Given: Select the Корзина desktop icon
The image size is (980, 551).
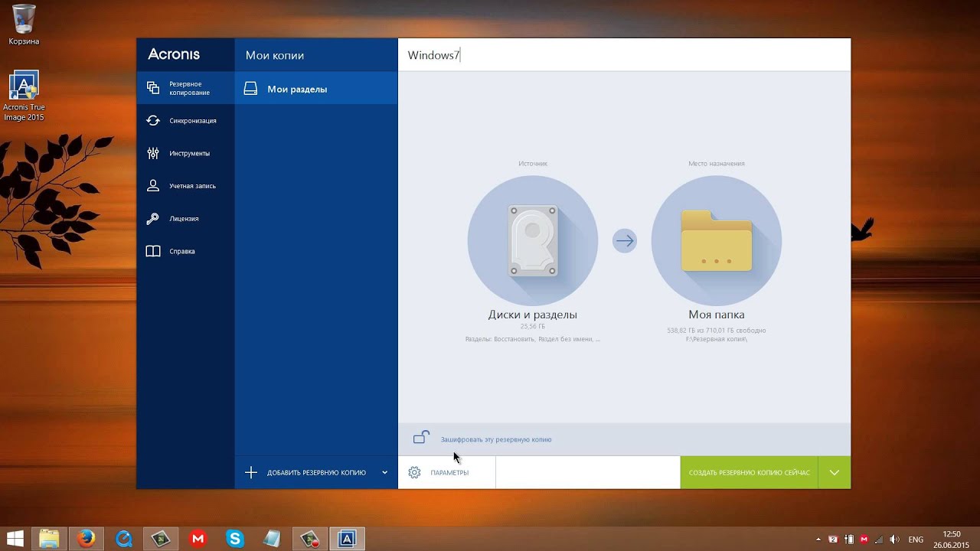Looking at the screenshot, I should [24, 24].
